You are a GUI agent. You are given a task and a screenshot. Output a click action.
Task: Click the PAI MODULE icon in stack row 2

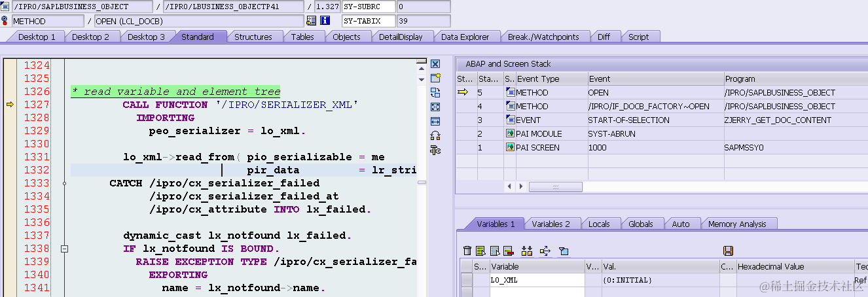pyautogui.click(x=511, y=133)
